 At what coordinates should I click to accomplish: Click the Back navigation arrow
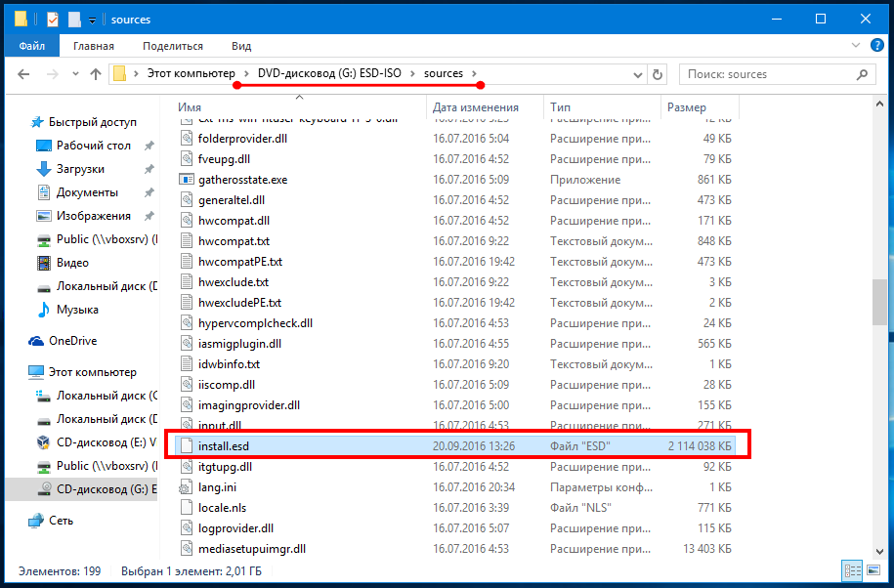tap(23, 74)
